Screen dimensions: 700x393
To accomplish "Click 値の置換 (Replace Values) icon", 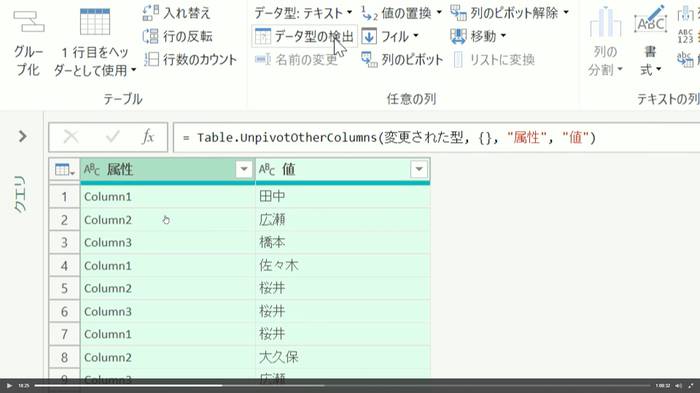I will (x=370, y=13).
